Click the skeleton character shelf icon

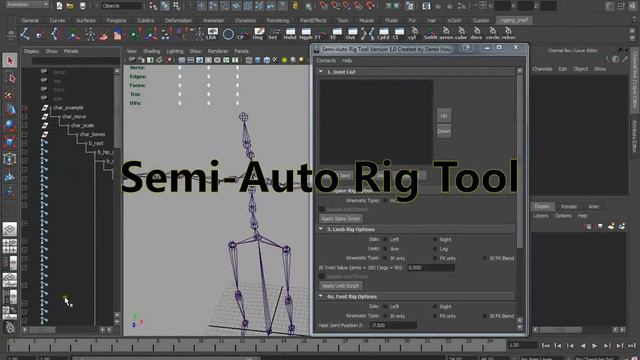(90, 34)
